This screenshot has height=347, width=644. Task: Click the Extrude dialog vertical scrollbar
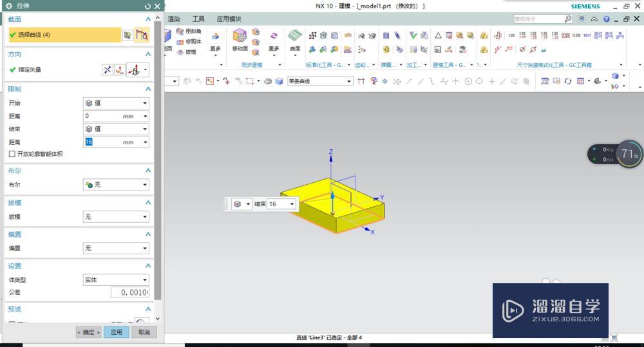pos(158,160)
